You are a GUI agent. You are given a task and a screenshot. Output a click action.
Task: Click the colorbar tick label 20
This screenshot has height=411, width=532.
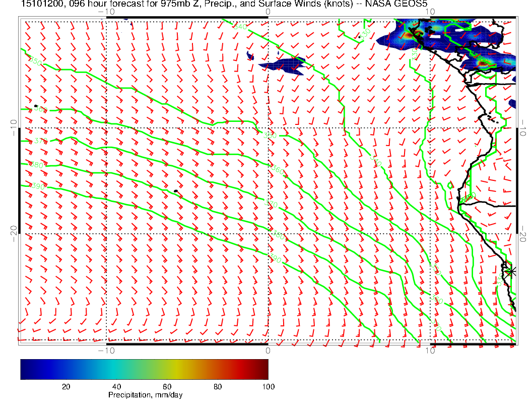65,386
